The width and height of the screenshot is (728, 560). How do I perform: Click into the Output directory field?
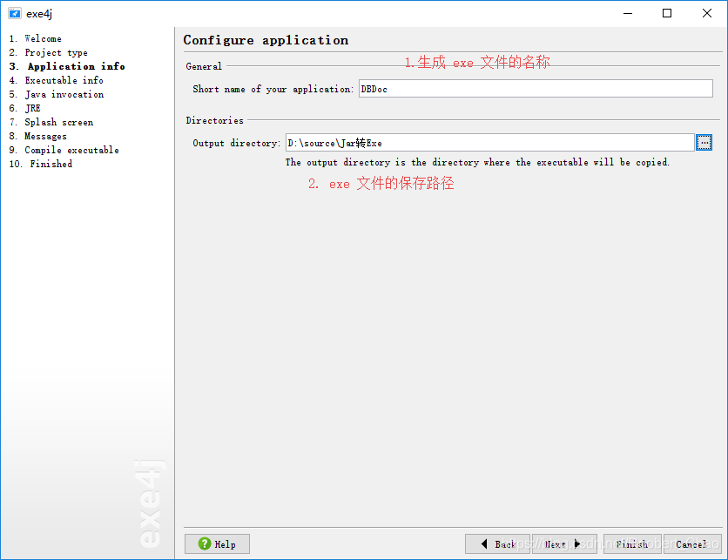(x=489, y=143)
